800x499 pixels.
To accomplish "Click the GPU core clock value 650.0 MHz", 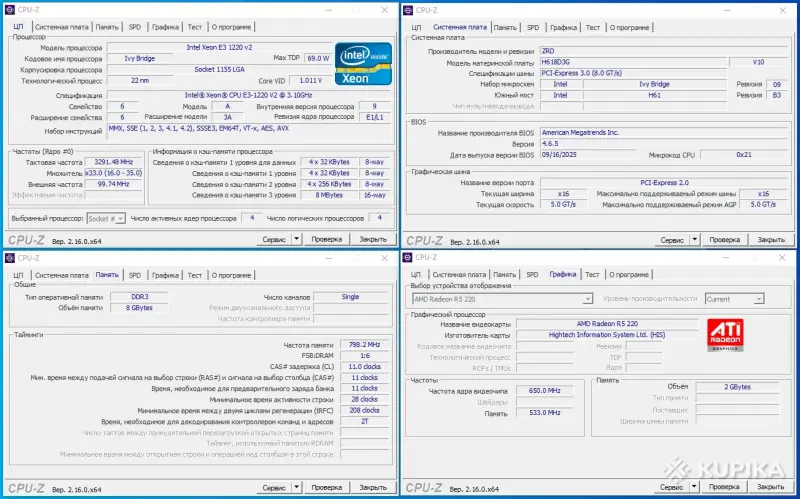I will click(544, 390).
